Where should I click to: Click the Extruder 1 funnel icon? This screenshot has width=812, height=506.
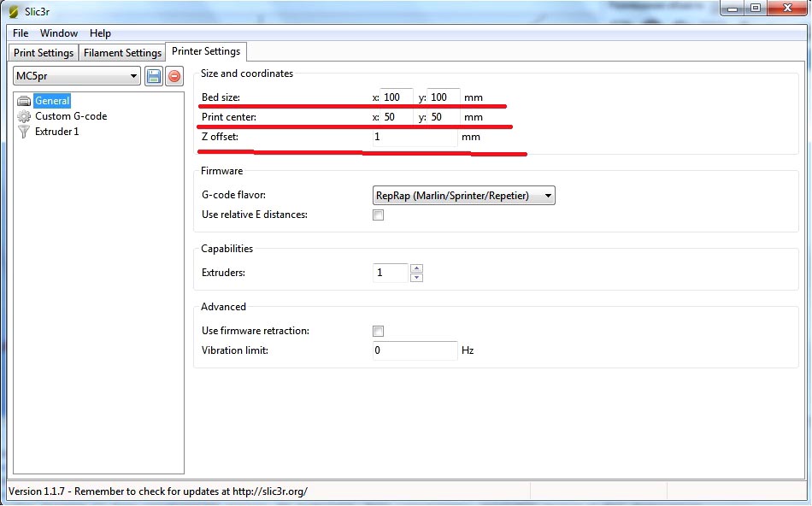tap(24, 132)
